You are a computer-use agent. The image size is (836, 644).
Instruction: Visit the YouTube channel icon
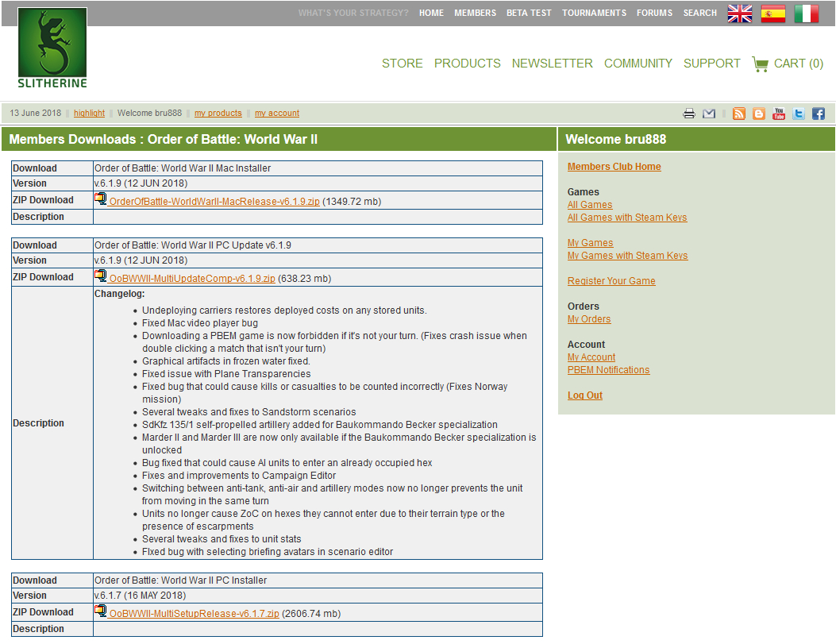(x=779, y=114)
